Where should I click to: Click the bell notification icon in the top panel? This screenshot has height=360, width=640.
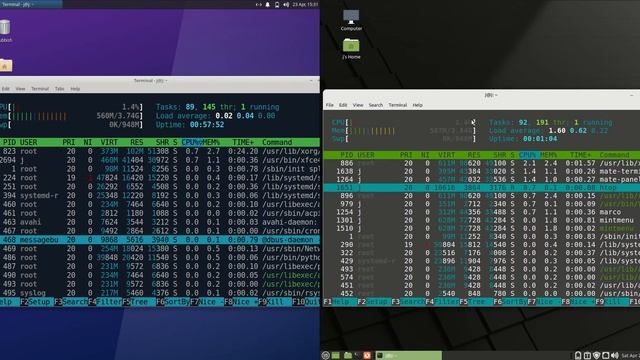point(268,4)
